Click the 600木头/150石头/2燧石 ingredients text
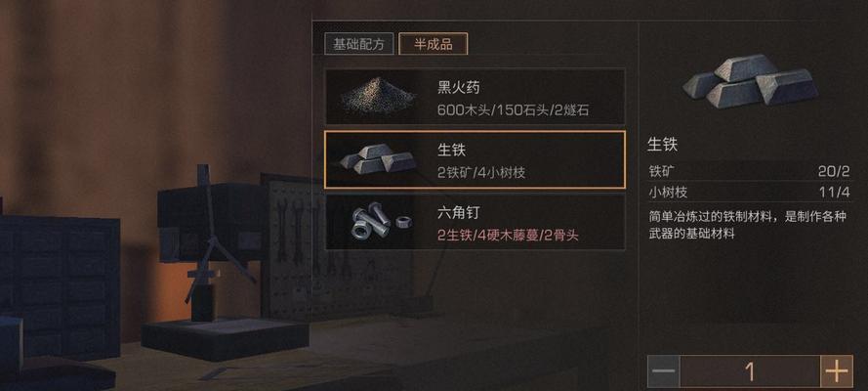Viewport: 868px width, 391px height. coord(514,110)
